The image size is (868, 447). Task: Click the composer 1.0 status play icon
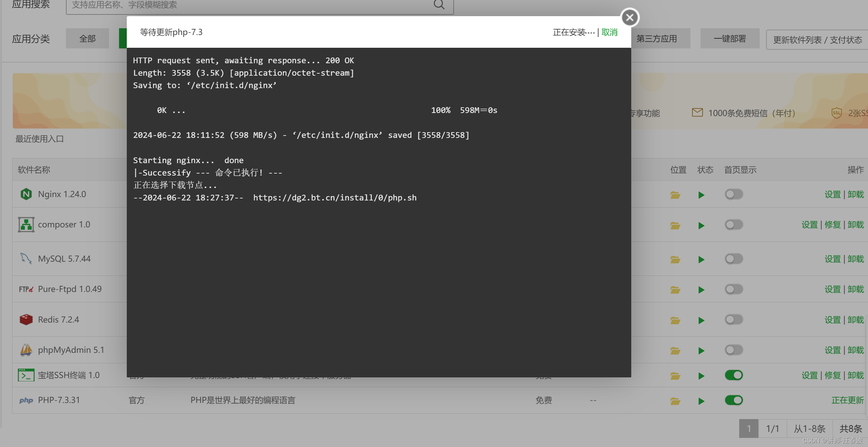click(x=702, y=226)
